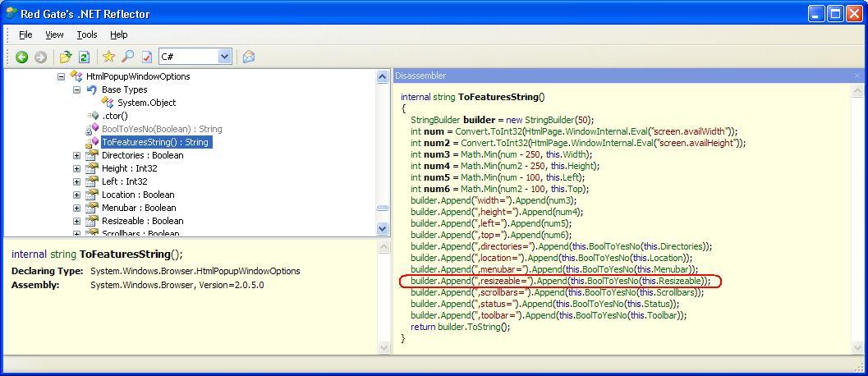Click info pane scroll down arrow
This screenshot has width=868, height=376.
[383, 346]
